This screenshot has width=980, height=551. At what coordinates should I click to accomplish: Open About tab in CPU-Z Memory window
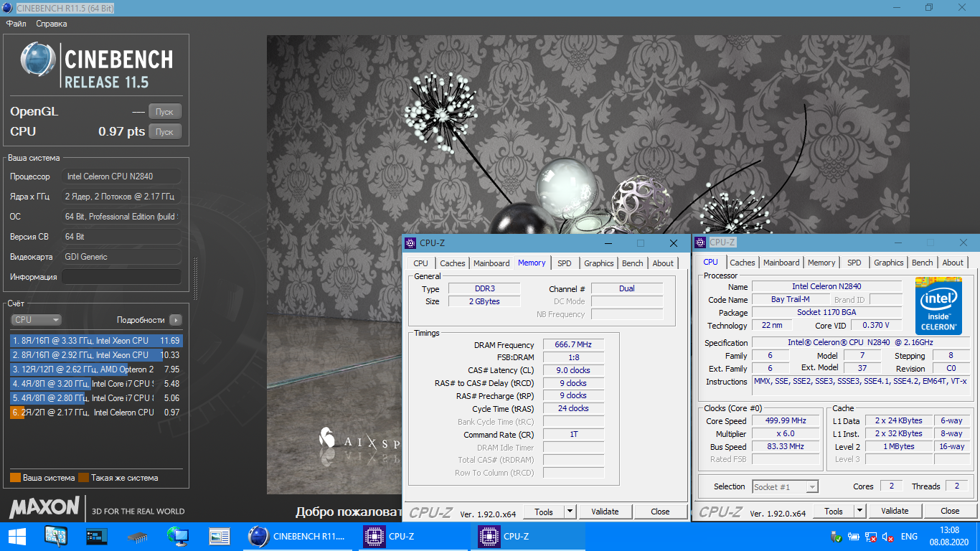coord(663,263)
